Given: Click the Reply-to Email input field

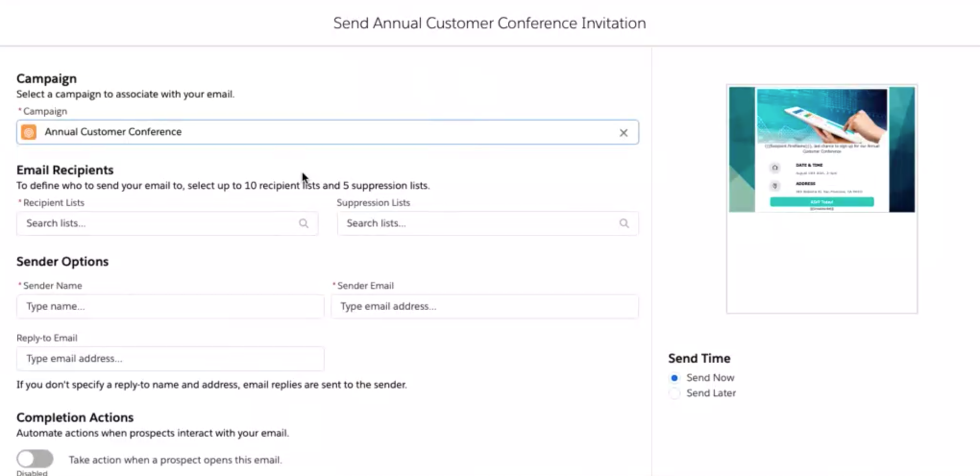Looking at the screenshot, I should (x=170, y=359).
